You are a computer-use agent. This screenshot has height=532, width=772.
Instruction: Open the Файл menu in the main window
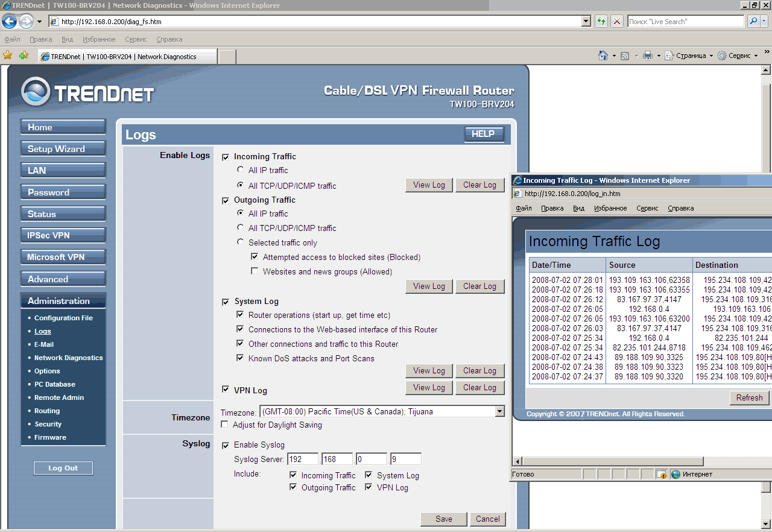[x=12, y=39]
